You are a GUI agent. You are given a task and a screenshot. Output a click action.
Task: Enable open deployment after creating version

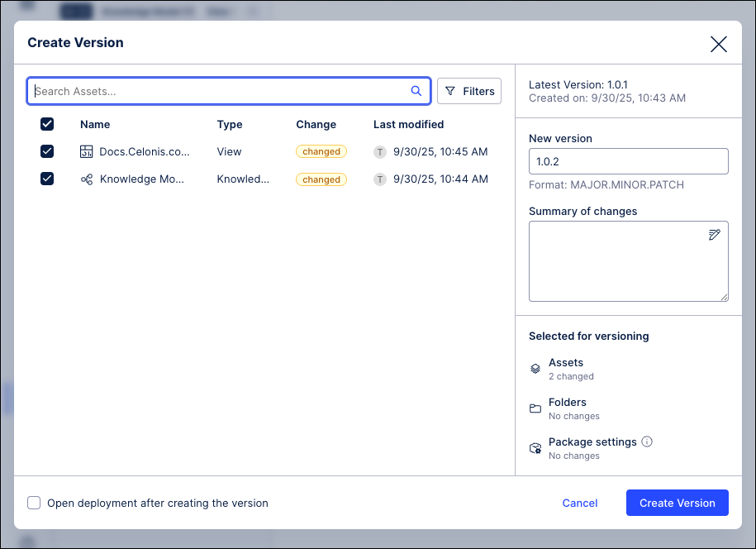tap(34, 503)
